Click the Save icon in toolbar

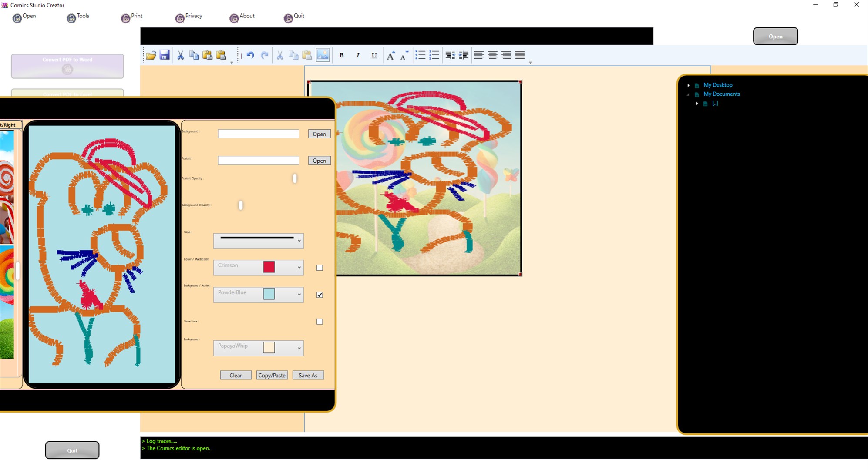[x=165, y=54]
